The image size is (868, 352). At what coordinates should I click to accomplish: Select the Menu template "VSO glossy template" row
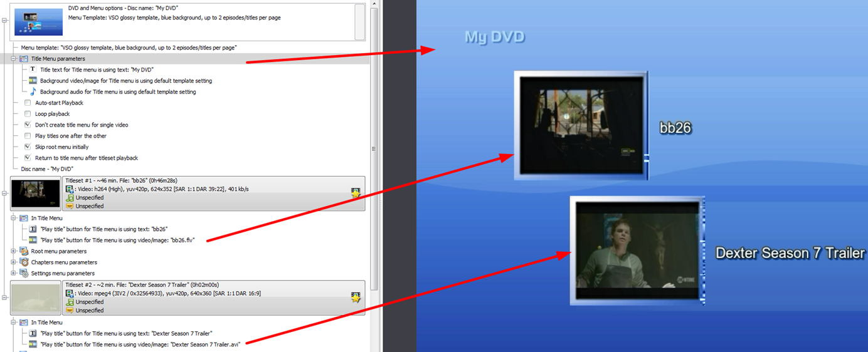pyautogui.click(x=129, y=48)
